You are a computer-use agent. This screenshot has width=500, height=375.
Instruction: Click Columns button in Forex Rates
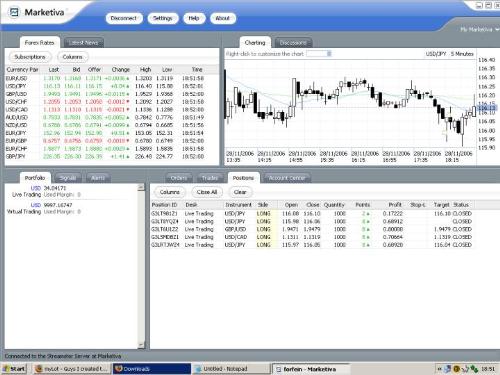point(73,57)
